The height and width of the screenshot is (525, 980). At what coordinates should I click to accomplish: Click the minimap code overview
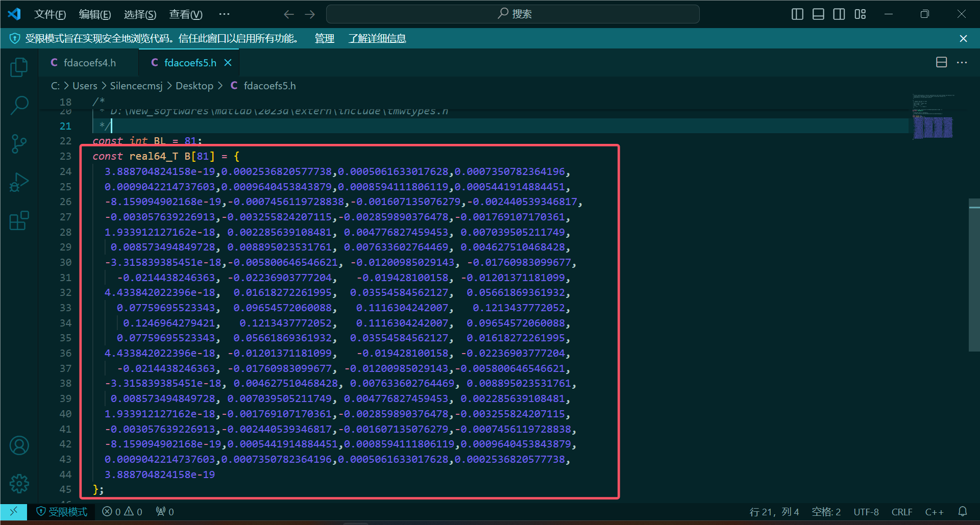[933, 117]
